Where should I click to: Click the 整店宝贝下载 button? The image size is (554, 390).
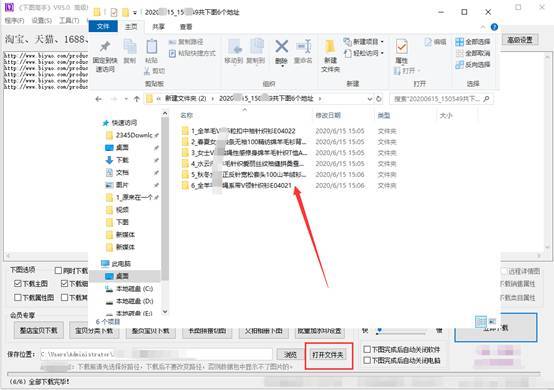tap(39, 330)
